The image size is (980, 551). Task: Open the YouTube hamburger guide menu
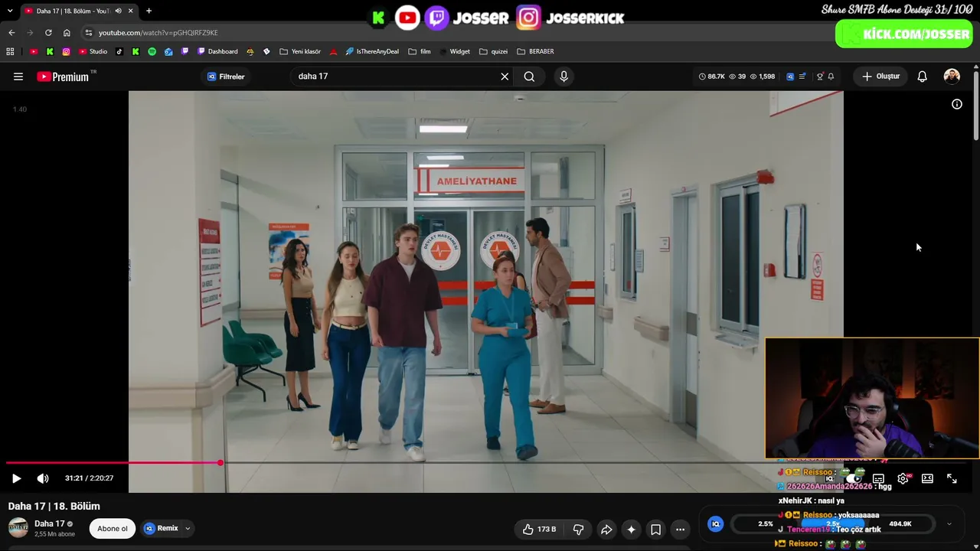[x=18, y=77]
